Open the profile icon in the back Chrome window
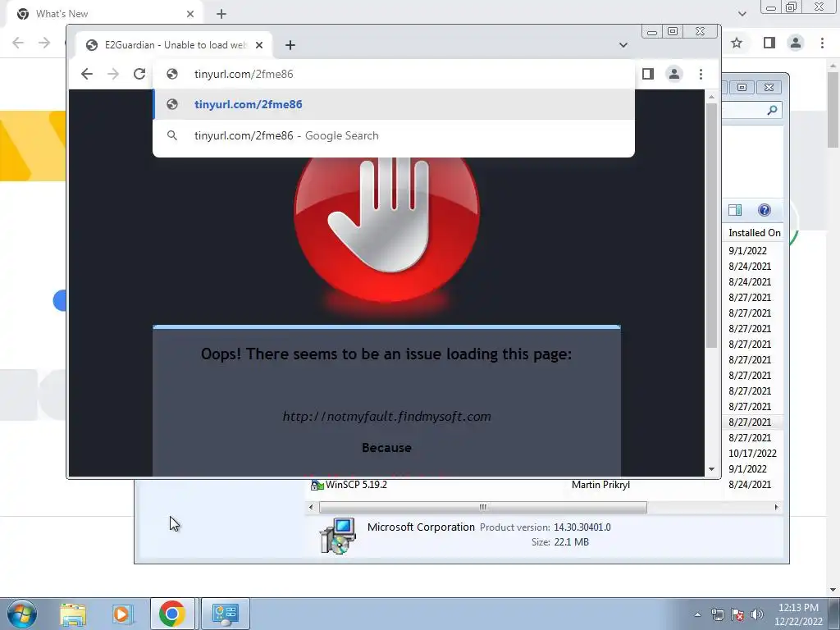The width and height of the screenshot is (840, 630). [796, 43]
